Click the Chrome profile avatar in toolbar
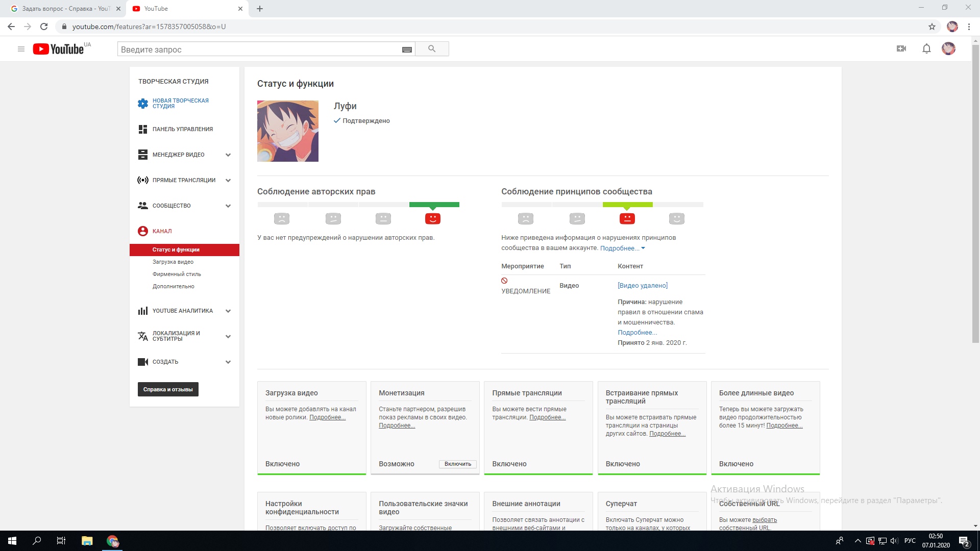Screen dimensions: 980x551 coord(952,27)
